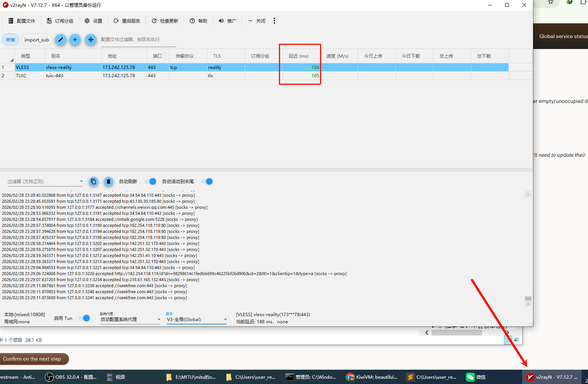Viewport: 588px width, 384px height.
Task: Select the tuic-443 server row
Action: tap(55, 76)
